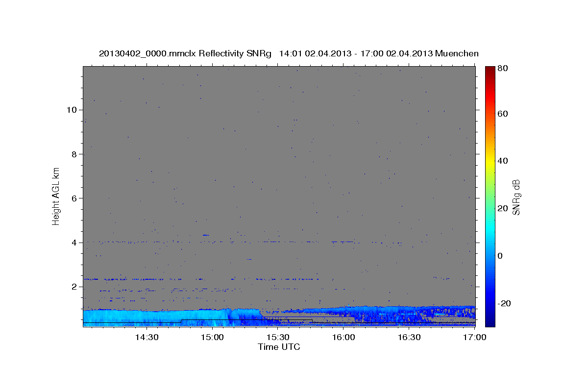Viewport: 588px width, 392px height.
Task: Click the 14:30 time tick label
Action: pos(146,337)
